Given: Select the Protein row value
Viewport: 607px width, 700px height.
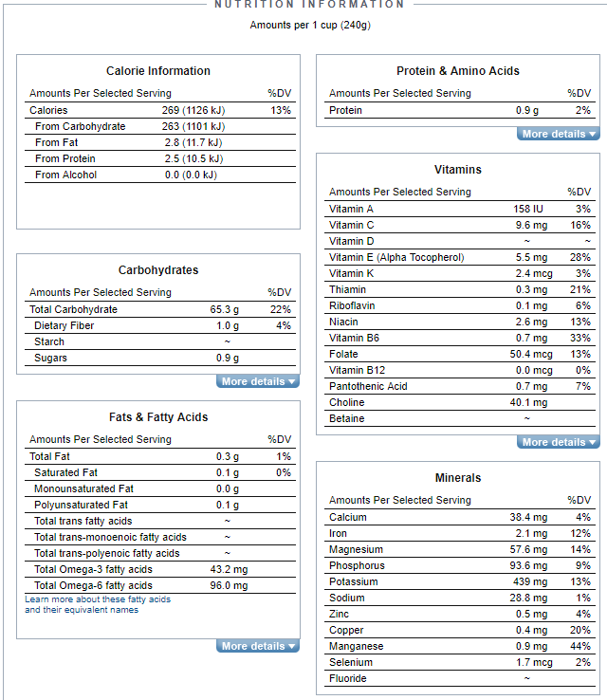Looking at the screenshot, I should tap(527, 110).
